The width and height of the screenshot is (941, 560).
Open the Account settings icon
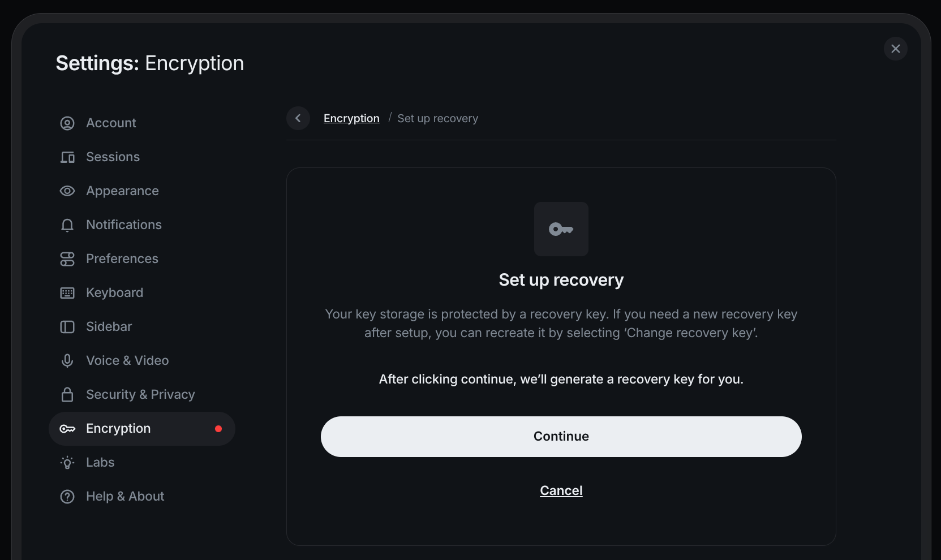pyautogui.click(x=67, y=123)
